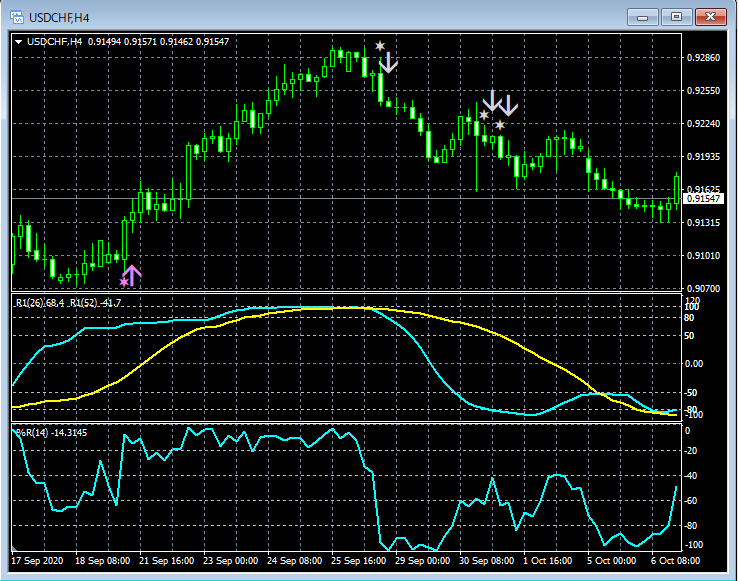Click the 17 Sep 2020 date label
The image size is (739, 581).
37,561
